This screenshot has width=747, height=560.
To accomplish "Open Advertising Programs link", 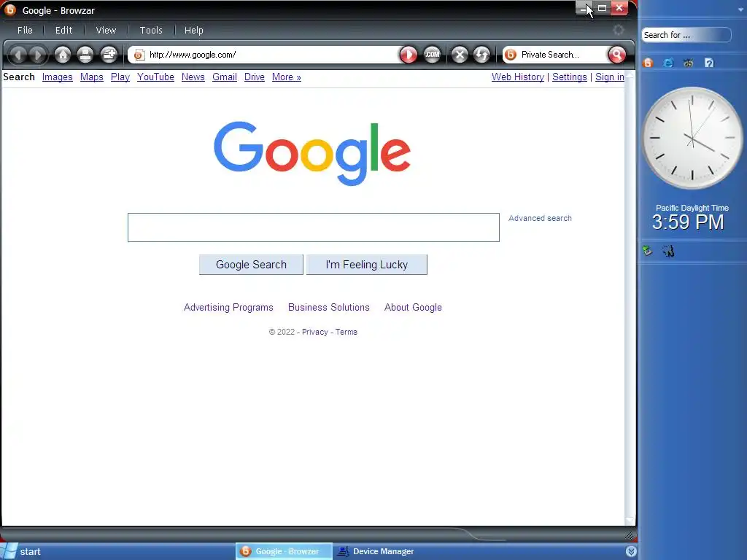I will pyautogui.click(x=228, y=308).
